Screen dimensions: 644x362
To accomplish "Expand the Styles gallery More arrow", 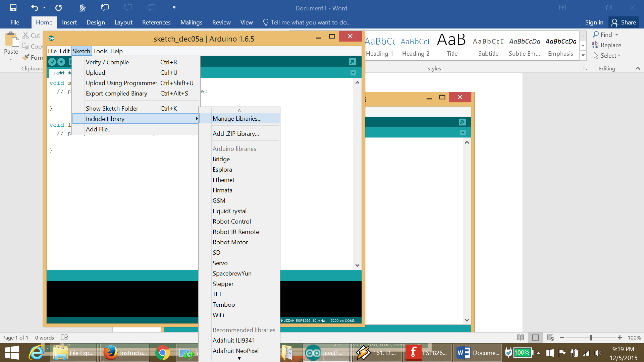I will point(583,56).
